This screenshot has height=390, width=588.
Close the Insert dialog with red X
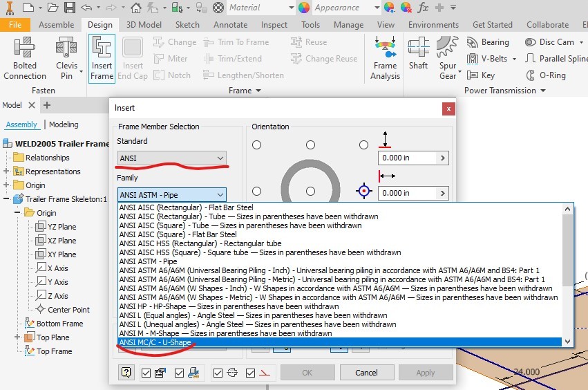448,109
